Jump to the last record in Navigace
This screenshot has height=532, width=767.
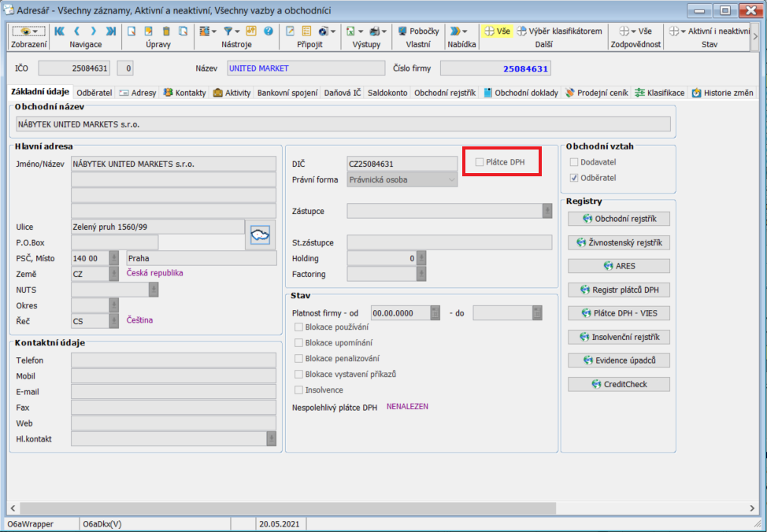pos(111,31)
